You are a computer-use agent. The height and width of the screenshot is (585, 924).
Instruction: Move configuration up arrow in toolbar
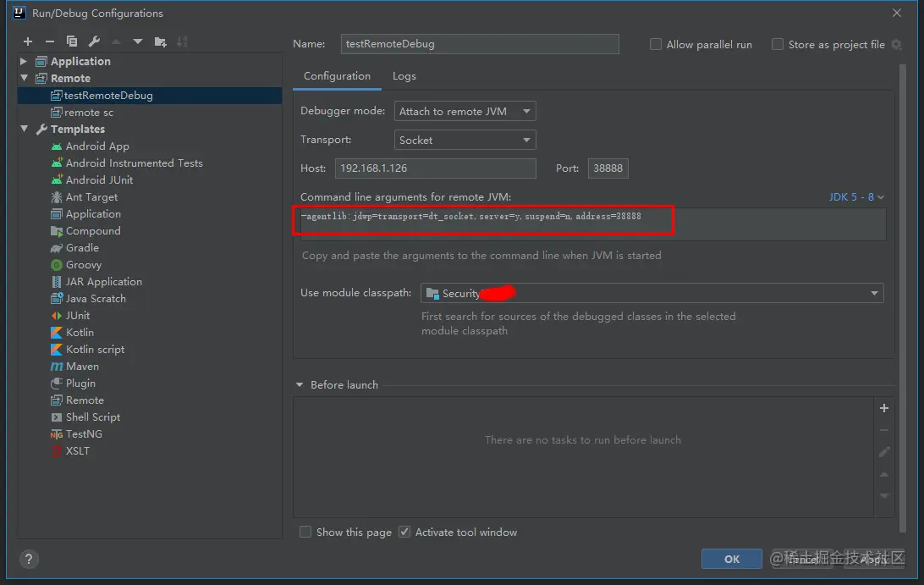116,41
